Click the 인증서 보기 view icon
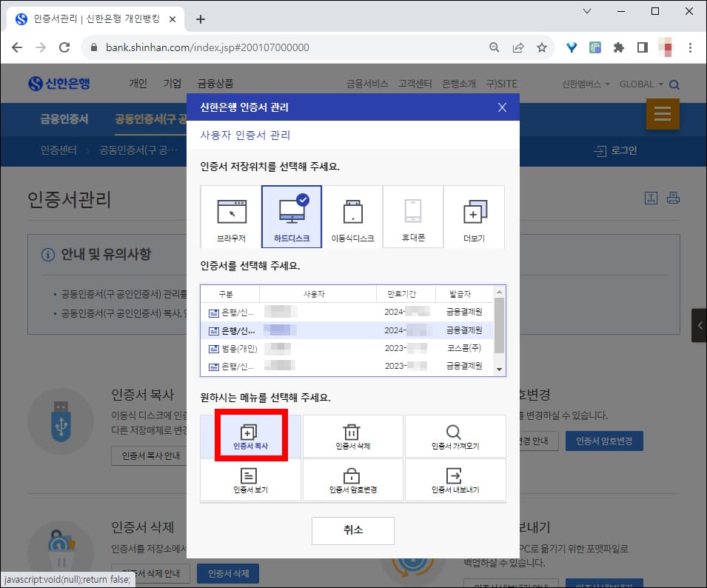Screen dimensions: 707x588 click(x=249, y=474)
